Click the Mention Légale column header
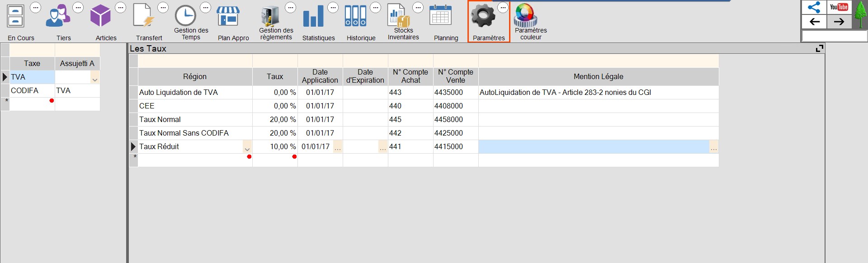Image resolution: width=868 pixels, height=263 pixels. [x=599, y=76]
